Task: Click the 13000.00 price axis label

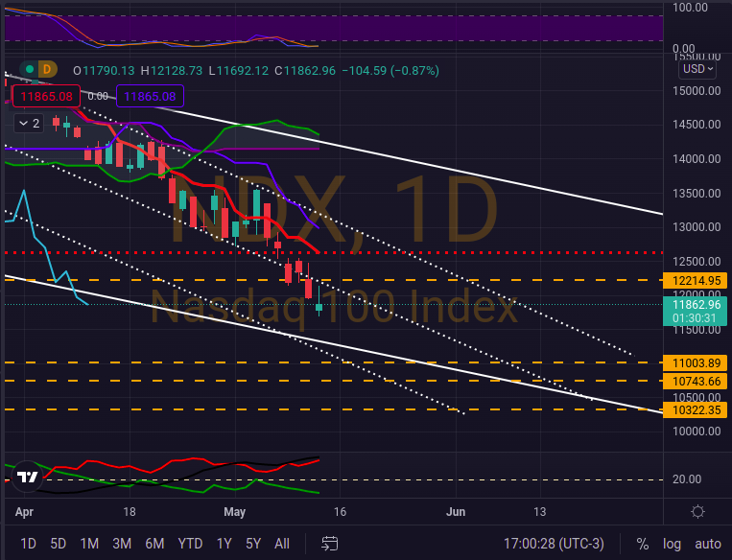Action: (x=697, y=227)
